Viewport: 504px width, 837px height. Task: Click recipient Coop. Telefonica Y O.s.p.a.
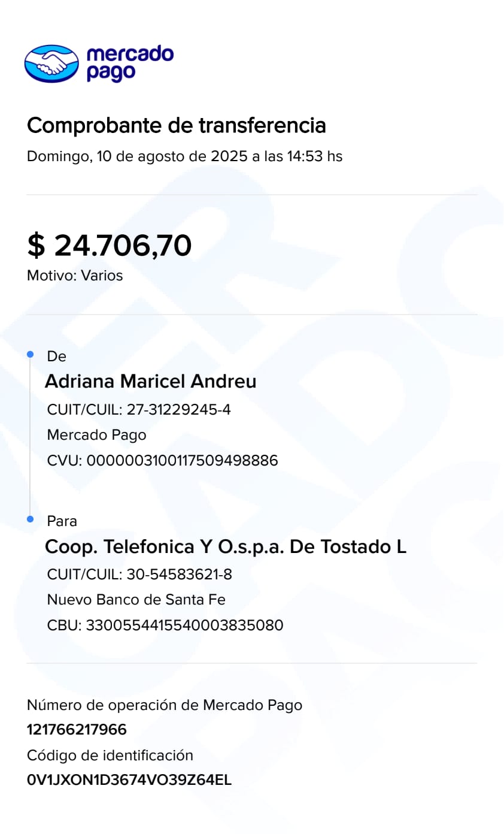(x=226, y=546)
